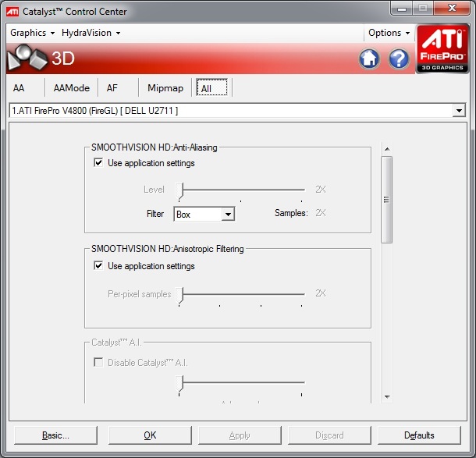Click the 3D shapes icon in the banner
The image size is (476, 458).
pyautogui.click(x=27, y=58)
